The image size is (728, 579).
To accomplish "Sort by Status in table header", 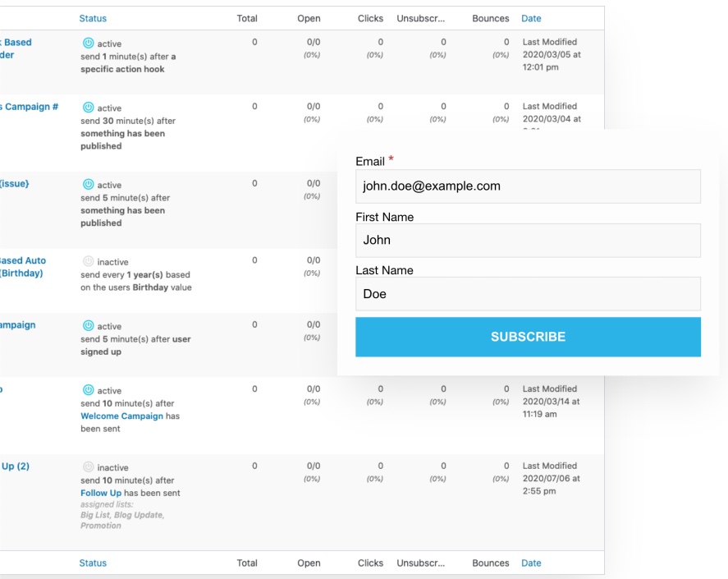I will pos(93,19).
